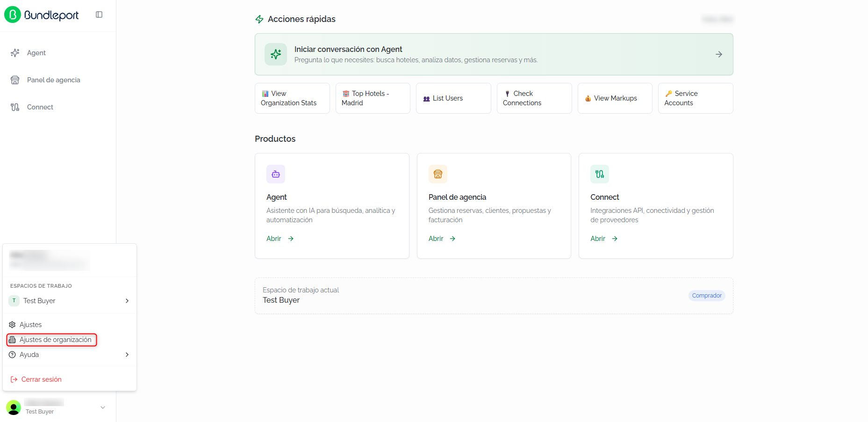Click the Productos section heading

(275, 139)
